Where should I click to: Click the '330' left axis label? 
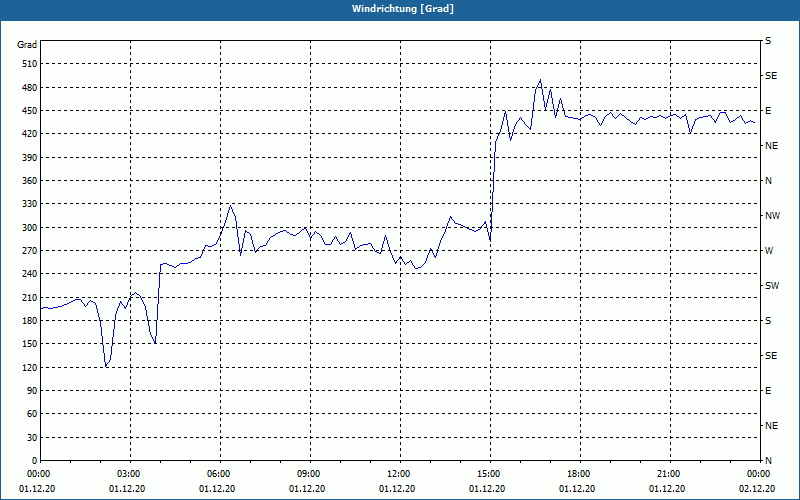click(30, 204)
